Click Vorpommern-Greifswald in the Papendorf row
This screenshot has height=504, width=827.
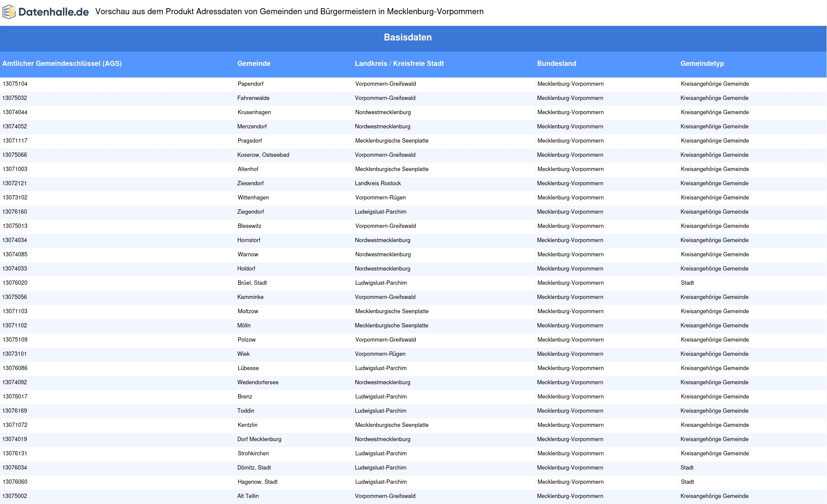click(x=386, y=84)
